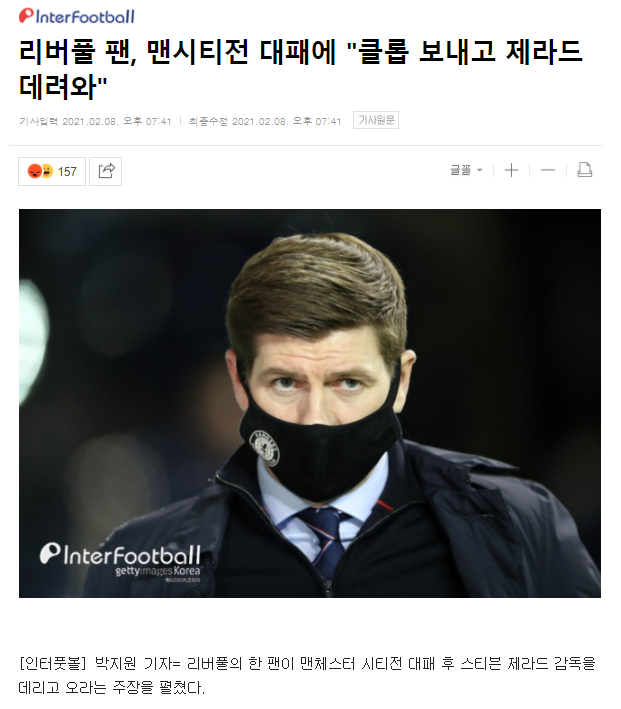Select the 리버풀 팬 article headline
The width and height of the screenshot is (621, 709).
coord(301,68)
